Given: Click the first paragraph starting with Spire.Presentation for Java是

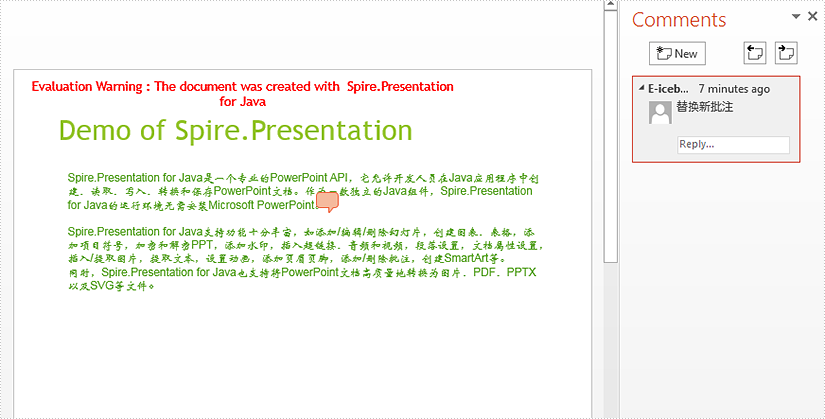Looking at the screenshot, I should point(303,191).
